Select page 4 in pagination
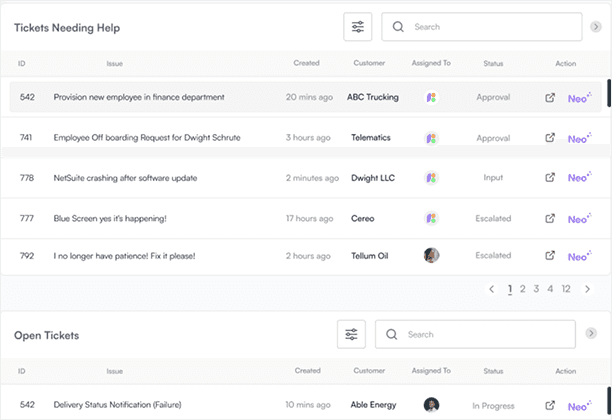612x420 pixels. (550, 289)
